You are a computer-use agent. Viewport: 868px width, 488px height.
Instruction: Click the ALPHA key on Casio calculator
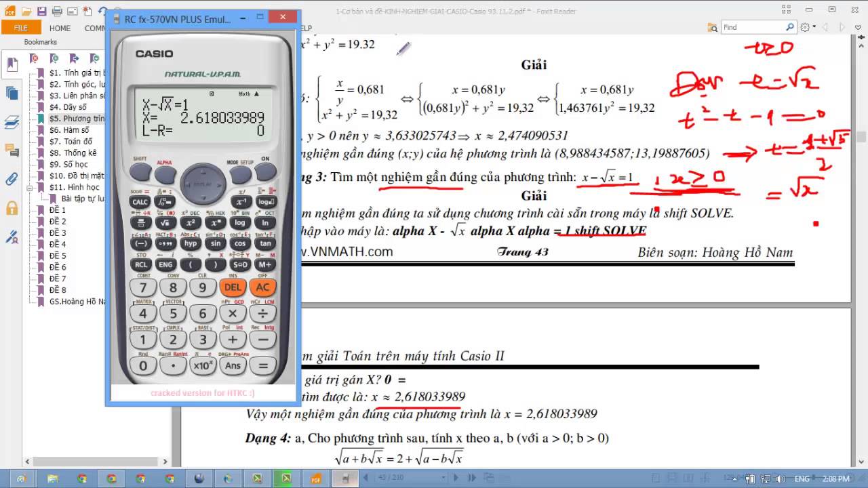[x=165, y=175]
